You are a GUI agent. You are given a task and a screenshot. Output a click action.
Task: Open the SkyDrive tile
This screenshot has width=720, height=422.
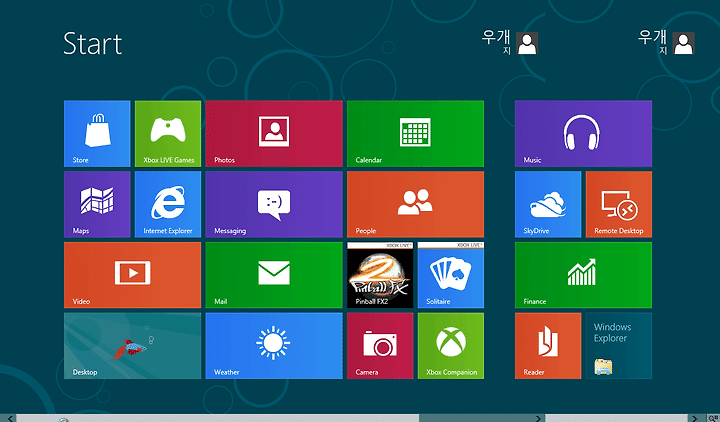(x=548, y=204)
